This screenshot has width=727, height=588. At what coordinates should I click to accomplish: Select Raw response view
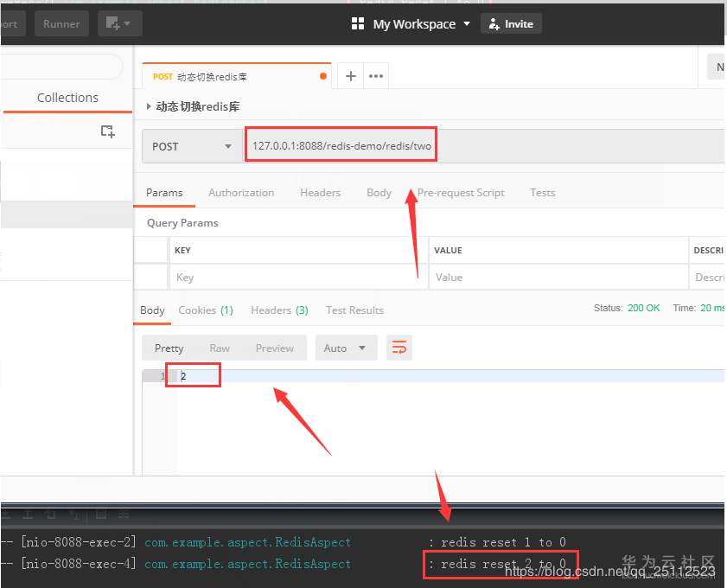tap(220, 348)
